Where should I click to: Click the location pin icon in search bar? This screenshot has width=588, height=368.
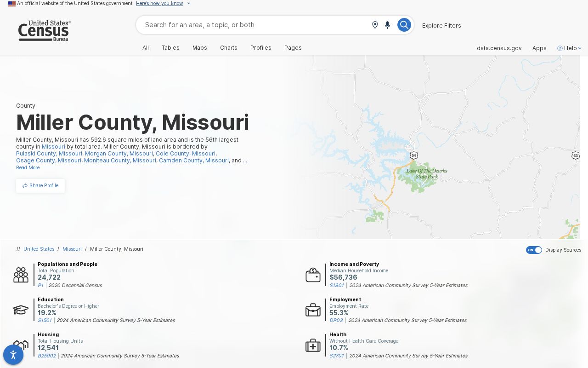(375, 25)
